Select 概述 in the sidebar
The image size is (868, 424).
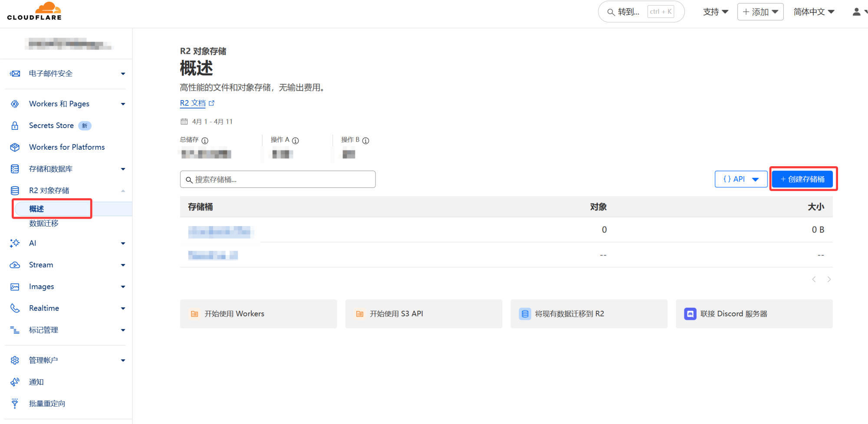[x=36, y=209]
